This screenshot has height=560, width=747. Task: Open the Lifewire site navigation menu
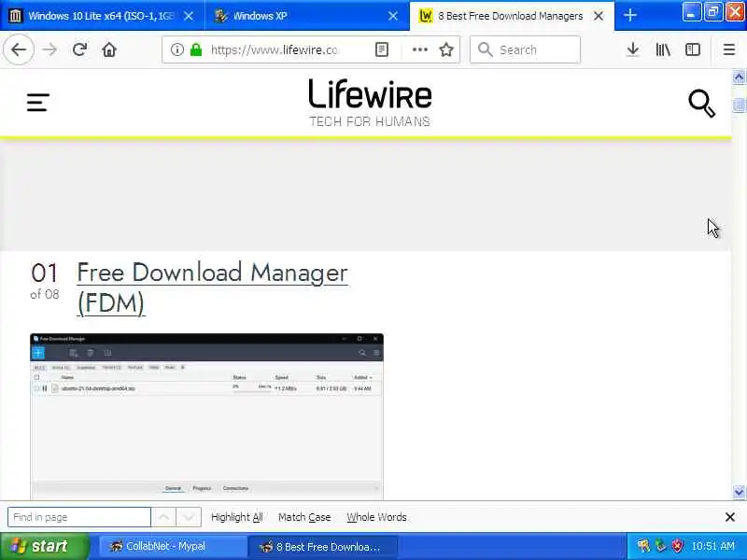click(38, 103)
